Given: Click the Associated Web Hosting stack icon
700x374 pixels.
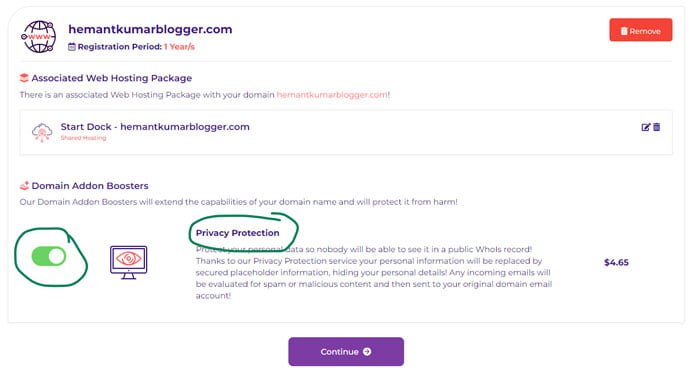Looking at the screenshot, I should (24, 78).
